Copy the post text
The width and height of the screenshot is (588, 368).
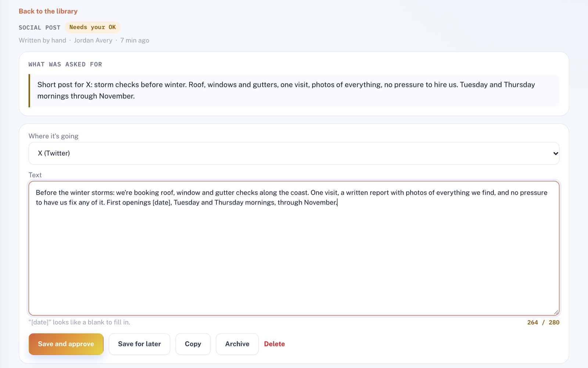193,344
